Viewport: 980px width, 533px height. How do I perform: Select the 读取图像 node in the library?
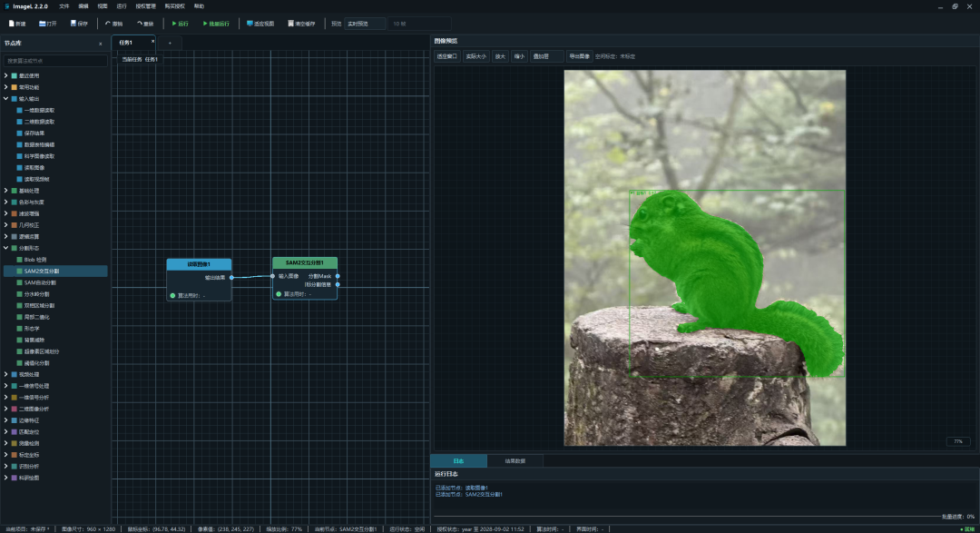coord(55,168)
